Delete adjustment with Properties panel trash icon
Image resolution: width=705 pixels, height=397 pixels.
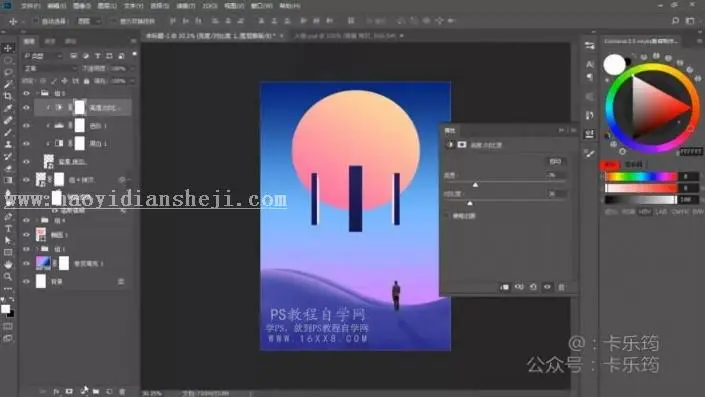click(562, 287)
